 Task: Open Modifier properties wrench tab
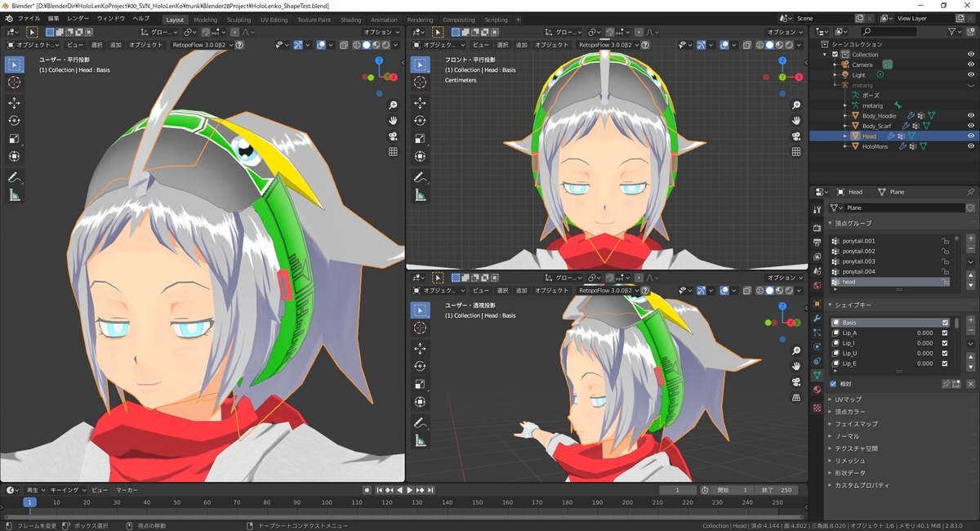point(817,318)
